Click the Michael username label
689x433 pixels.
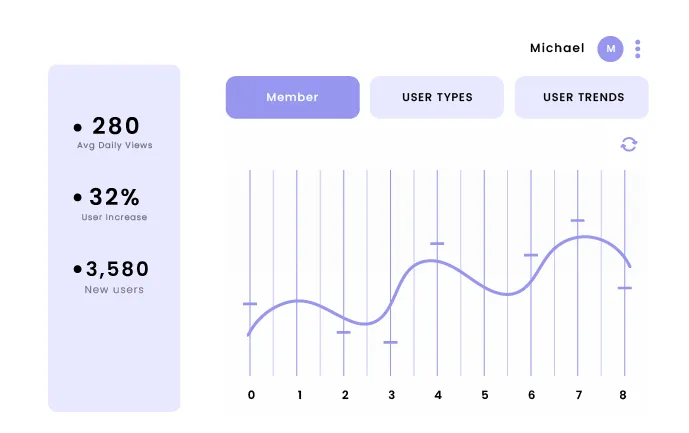(557, 48)
